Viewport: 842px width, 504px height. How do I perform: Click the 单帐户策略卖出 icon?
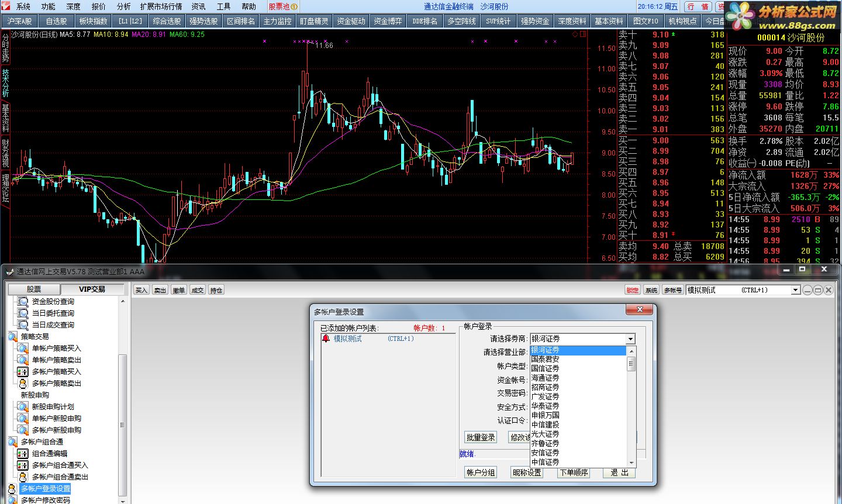point(23,360)
